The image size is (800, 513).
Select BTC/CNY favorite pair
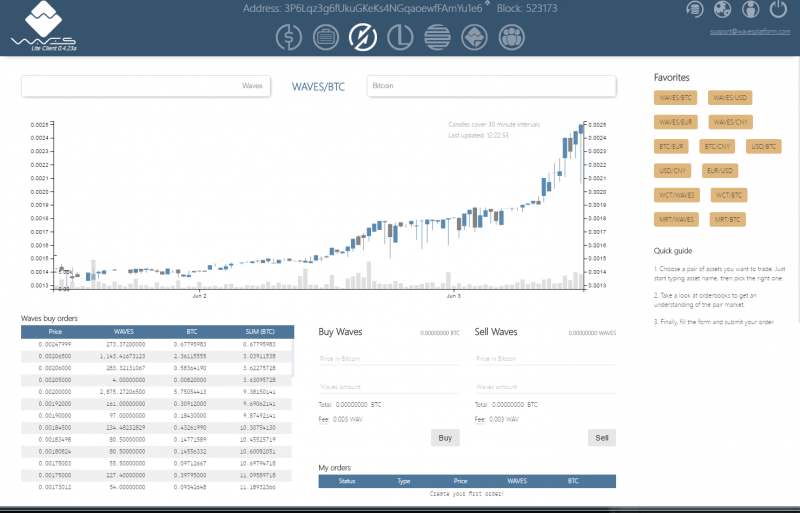pos(717,146)
